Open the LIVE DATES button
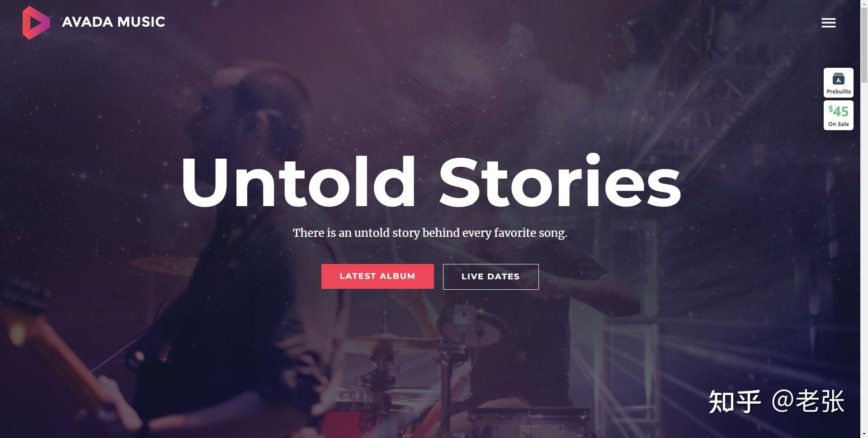This screenshot has height=438, width=868. click(x=491, y=277)
